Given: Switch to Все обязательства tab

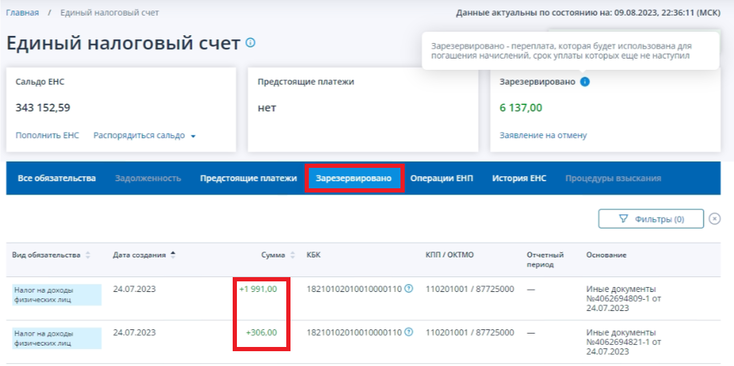Looking at the screenshot, I should point(57,178).
